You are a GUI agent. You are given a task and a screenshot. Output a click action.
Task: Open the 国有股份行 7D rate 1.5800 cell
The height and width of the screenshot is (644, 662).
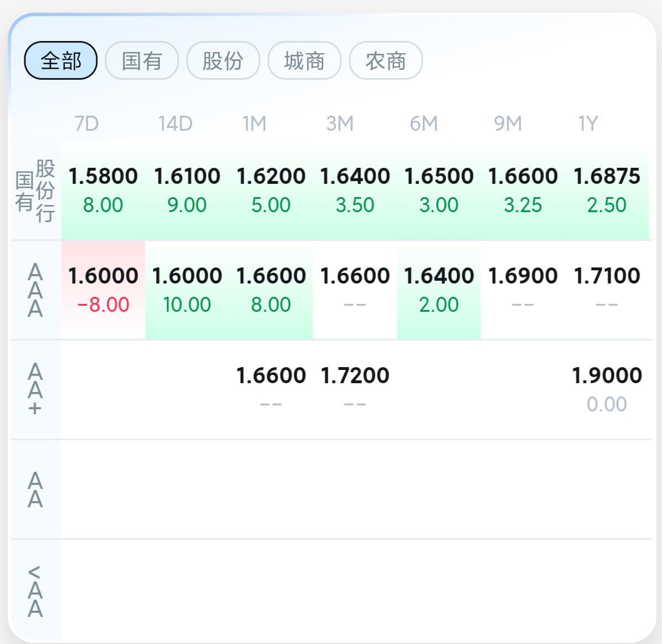(x=103, y=190)
